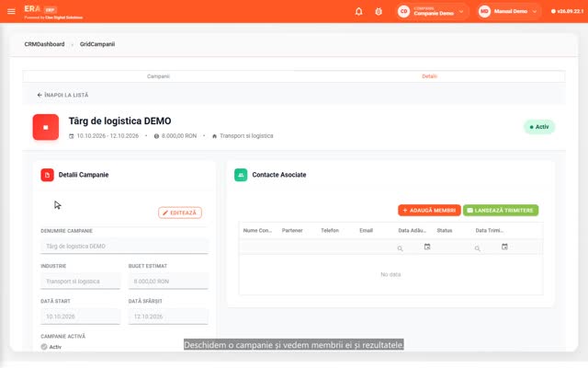The height and width of the screenshot is (368, 588).
Task: Click the ERA ERP logo
Action: (x=40, y=9)
